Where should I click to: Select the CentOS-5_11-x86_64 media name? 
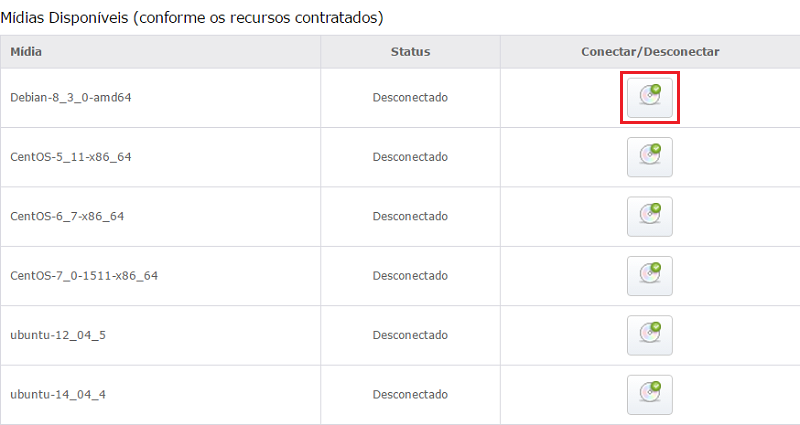pyautogui.click(x=71, y=157)
